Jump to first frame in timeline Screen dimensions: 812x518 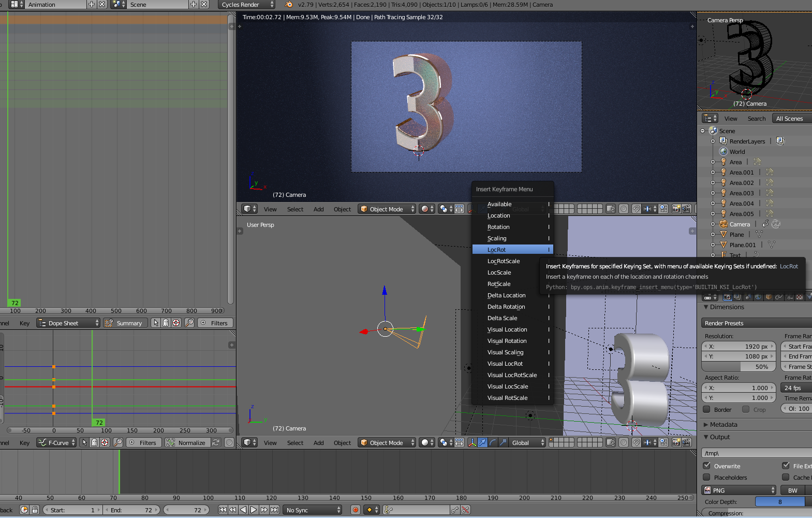click(223, 510)
